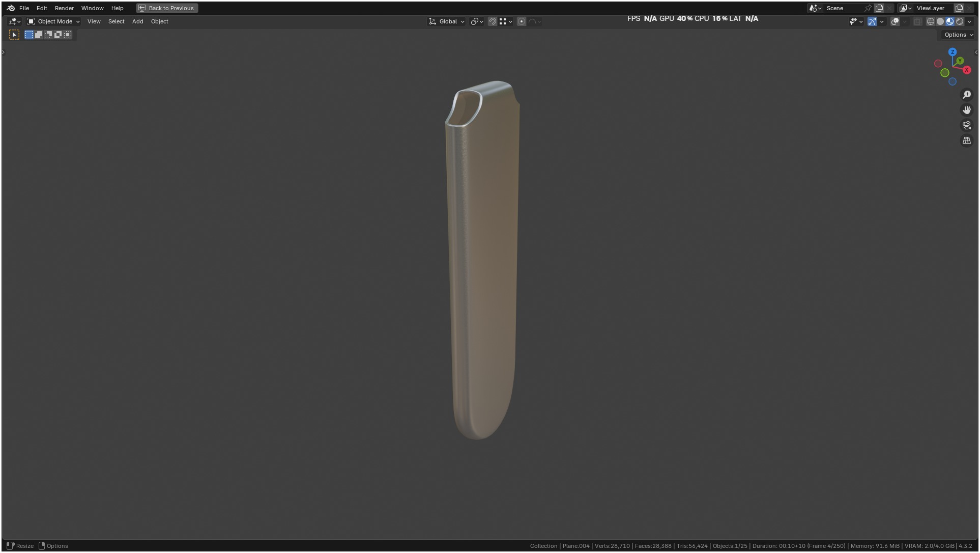980x553 pixels.
Task: Open the Blender logo application menu
Action: [x=11, y=8]
